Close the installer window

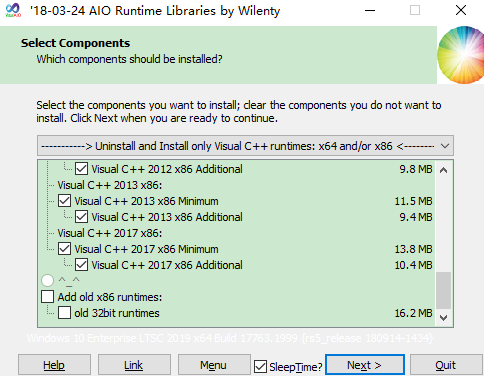461,11
